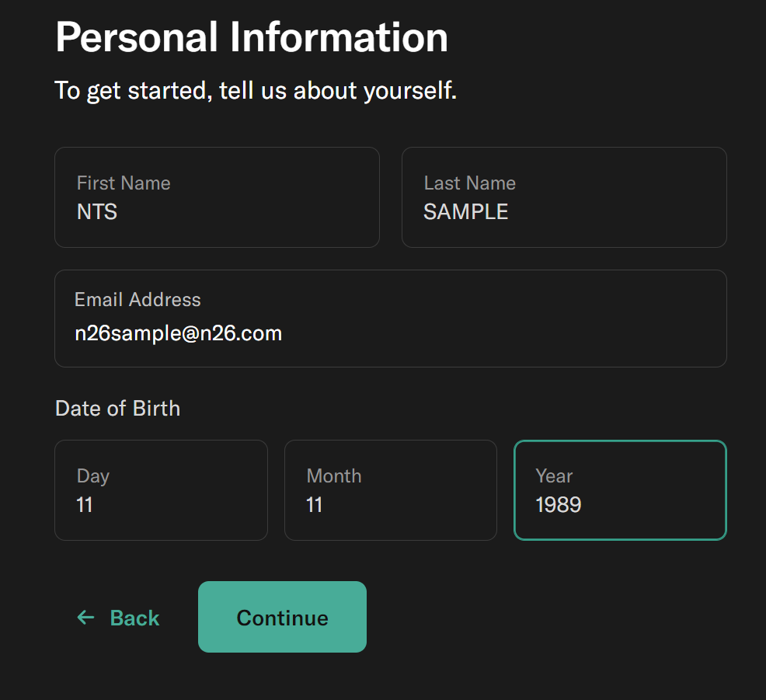Click the 'SAMPLE' value text
The width and height of the screenshot is (766, 700).
point(466,212)
